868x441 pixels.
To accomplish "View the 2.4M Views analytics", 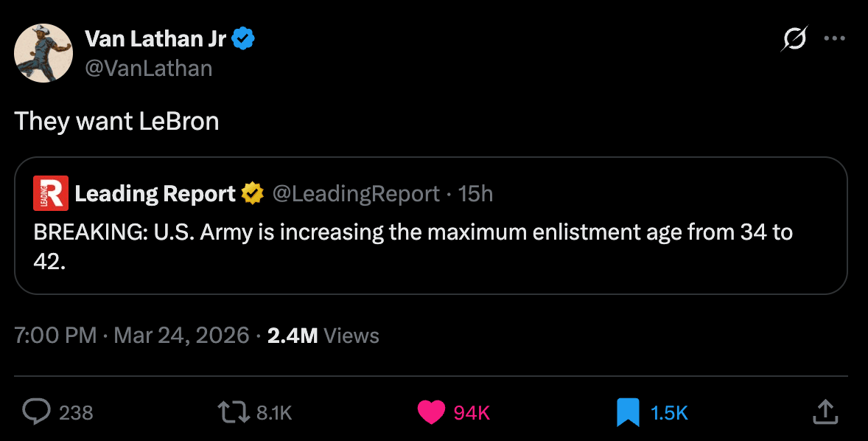I will [x=323, y=336].
